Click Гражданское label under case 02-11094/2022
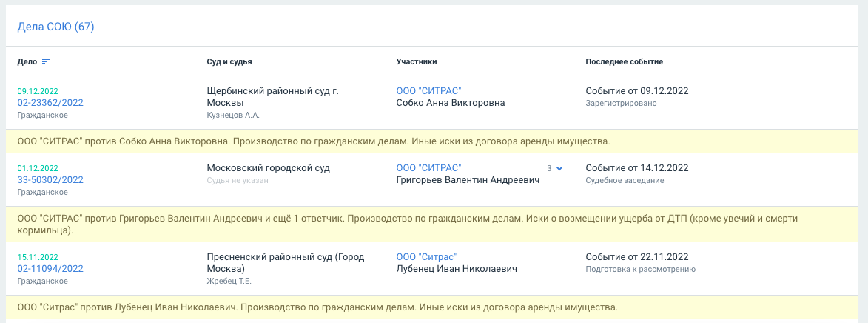 click(x=43, y=282)
